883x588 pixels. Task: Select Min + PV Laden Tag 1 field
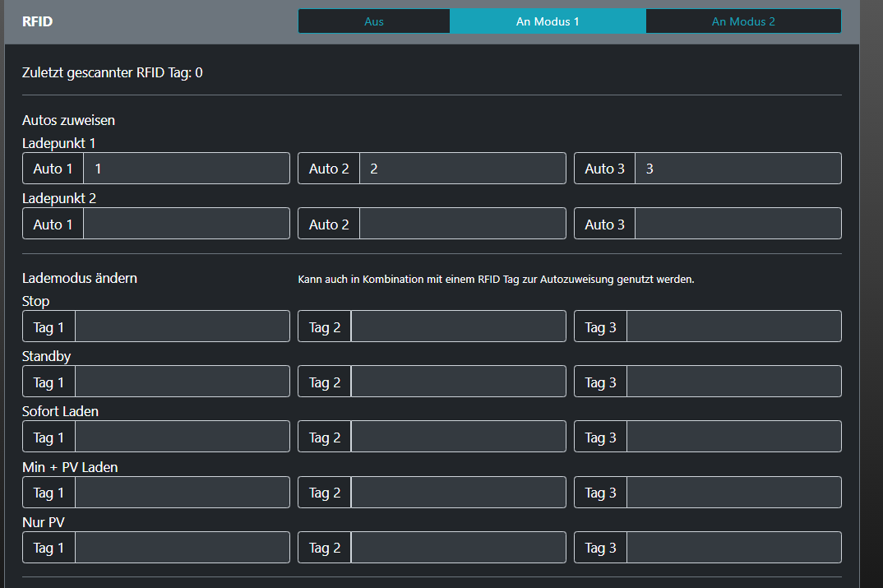[x=182, y=492]
